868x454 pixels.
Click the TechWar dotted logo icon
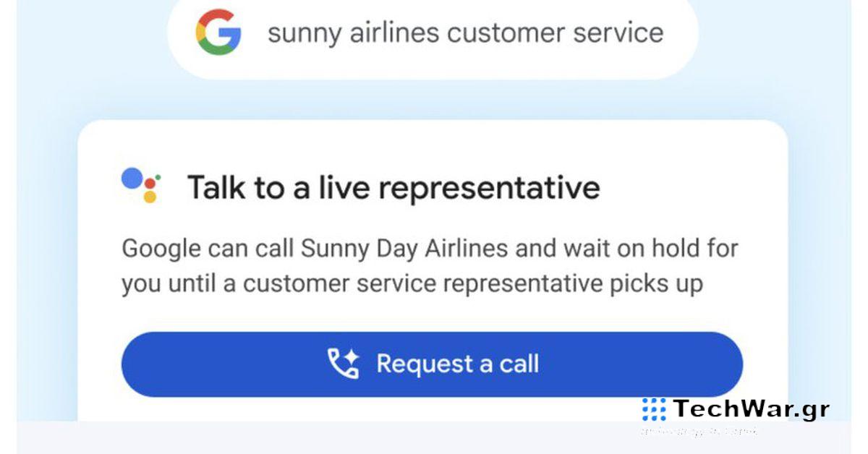654,409
